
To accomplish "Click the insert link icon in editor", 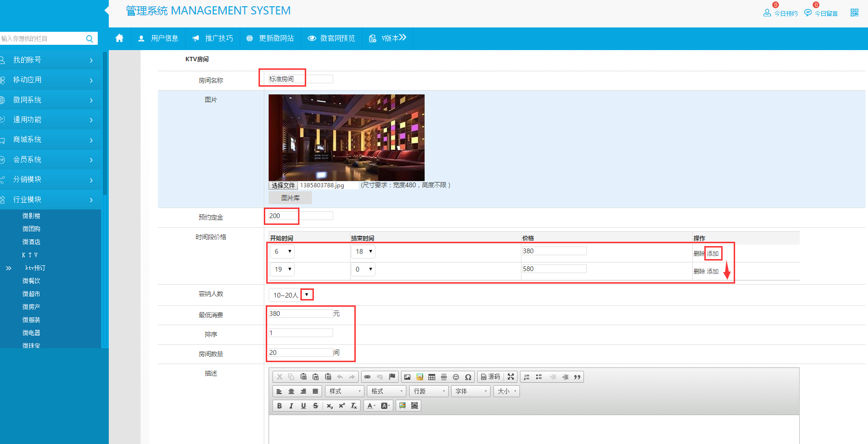I will [x=367, y=377].
